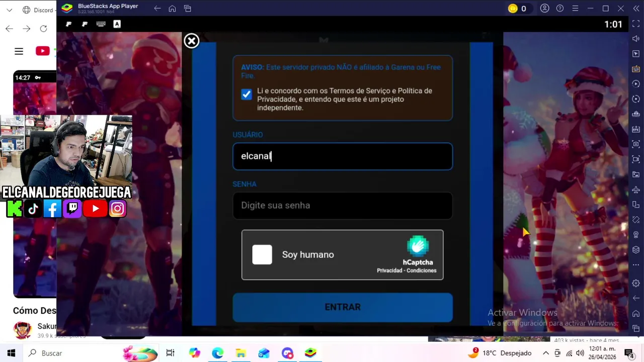Focus the 'Digite sua senha' password field
Screen dimensions: 644x362
(343, 206)
